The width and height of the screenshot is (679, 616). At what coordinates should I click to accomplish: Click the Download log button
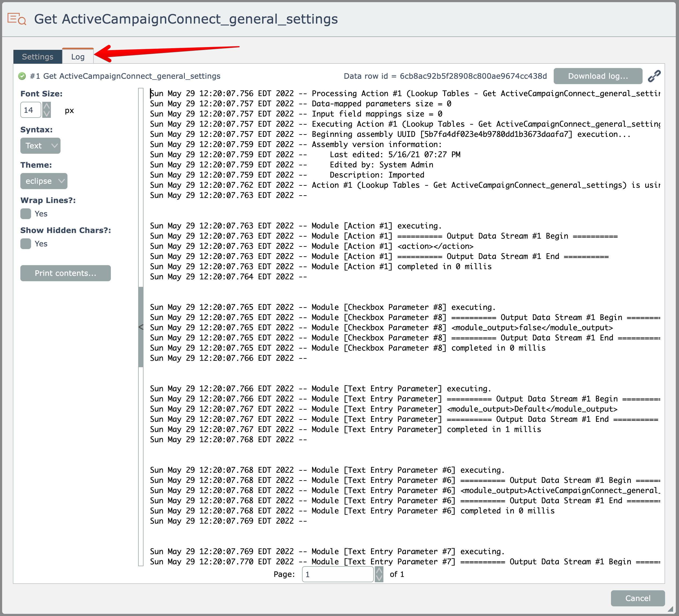(x=598, y=76)
